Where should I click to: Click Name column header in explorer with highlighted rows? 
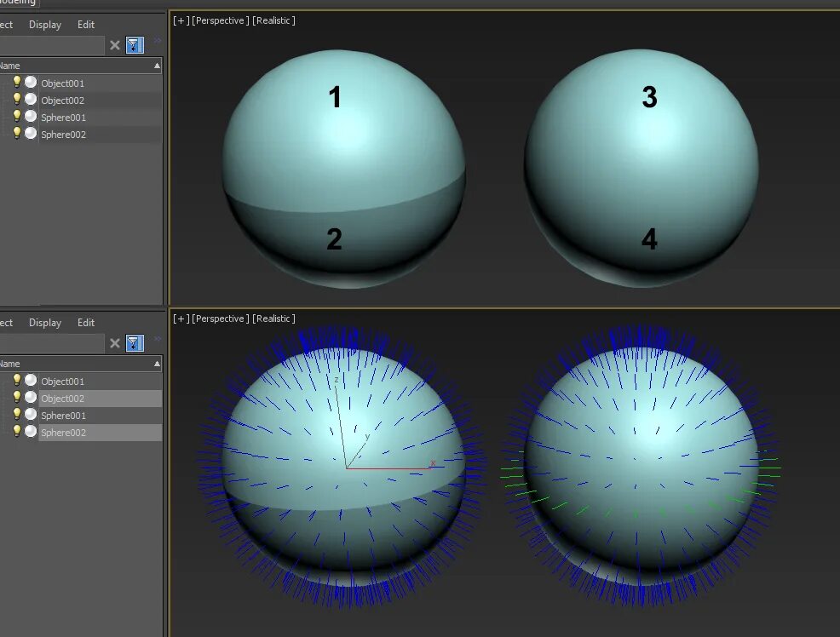(80, 364)
